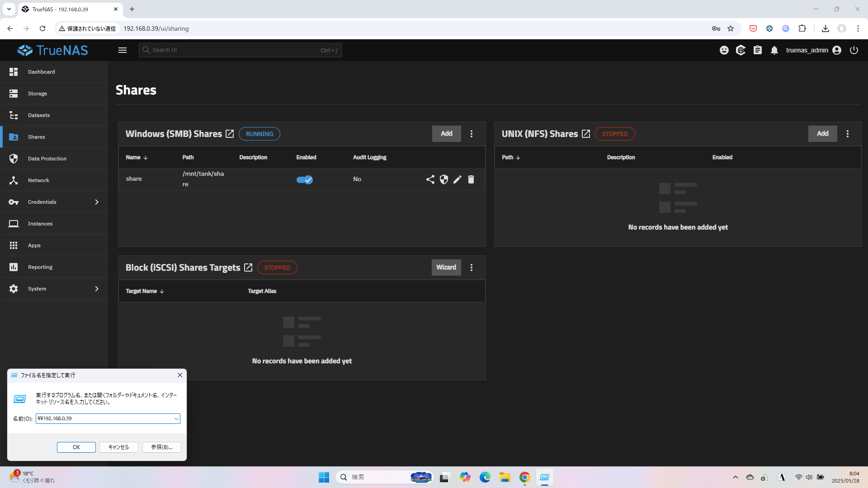Click the browser address bar URL

click(x=156, y=28)
